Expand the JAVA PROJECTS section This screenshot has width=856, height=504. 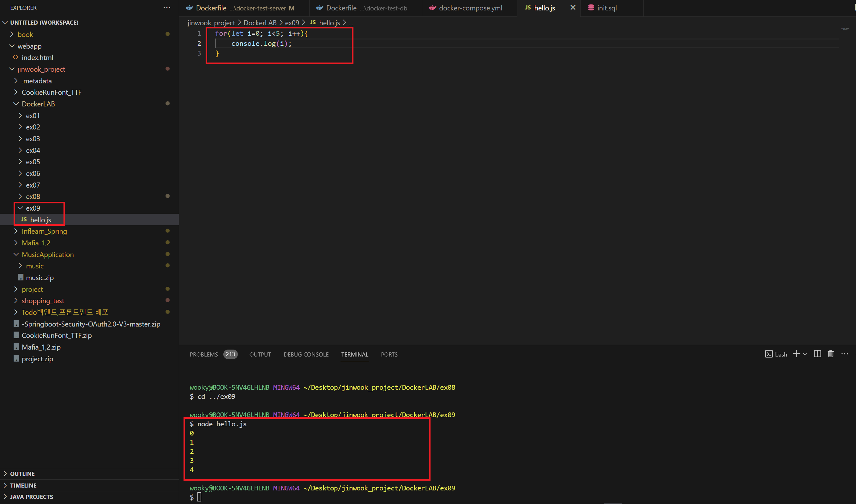tap(32, 496)
